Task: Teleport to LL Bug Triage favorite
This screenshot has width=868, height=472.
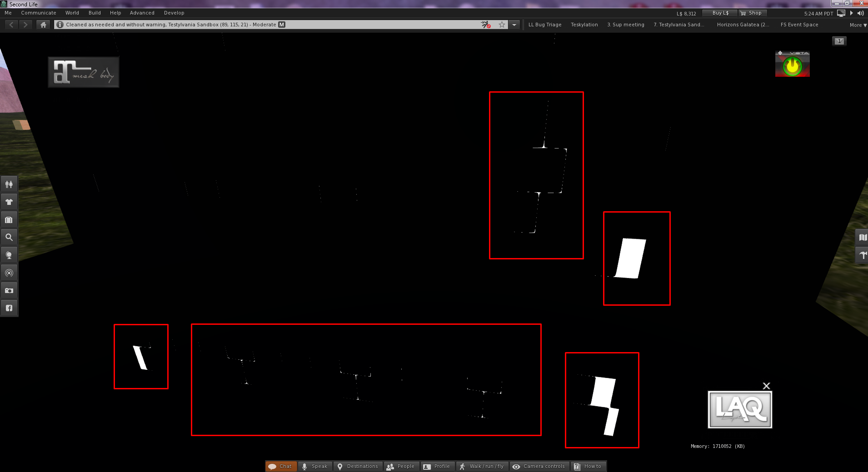Action: [545, 25]
